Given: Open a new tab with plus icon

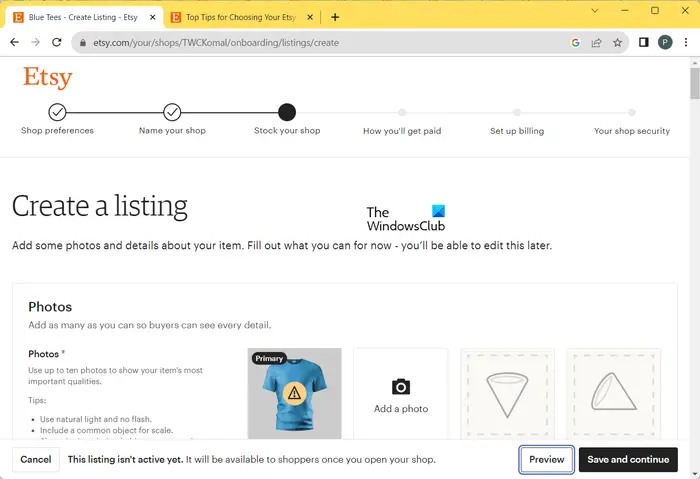Looking at the screenshot, I should (335, 17).
